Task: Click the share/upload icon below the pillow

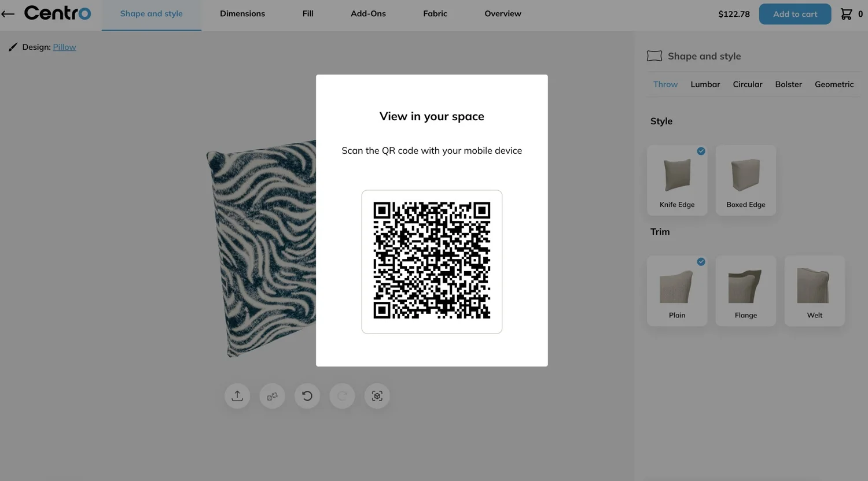Action: click(237, 396)
